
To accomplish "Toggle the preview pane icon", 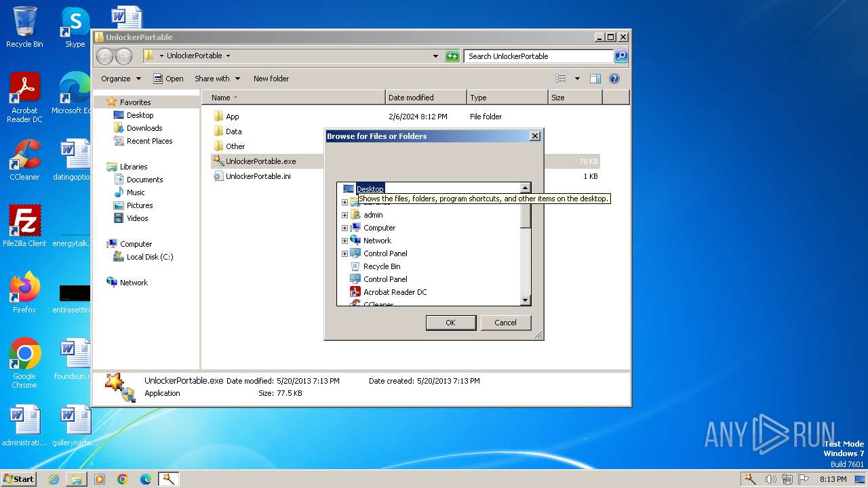I will tap(595, 79).
